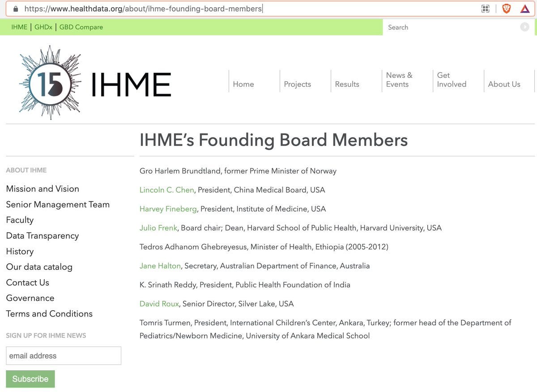Click the Tedros Adhanom Ghebreyesus text line
Image resolution: width=537 pixels, height=392 pixels.
(x=264, y=247)
